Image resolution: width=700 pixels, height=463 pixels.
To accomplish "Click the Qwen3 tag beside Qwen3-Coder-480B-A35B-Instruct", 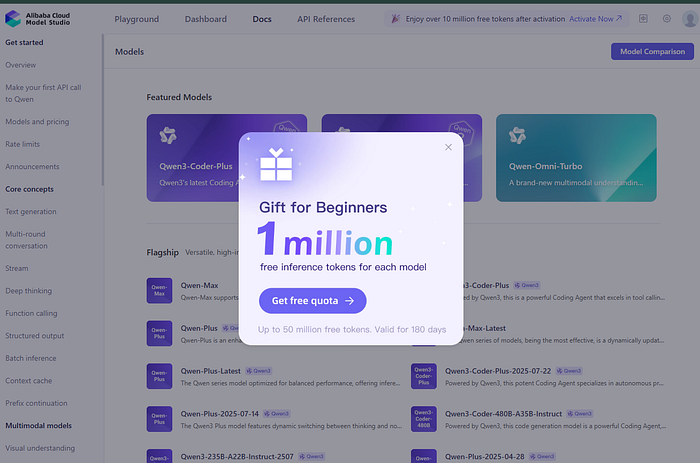I will pos(579,414).
